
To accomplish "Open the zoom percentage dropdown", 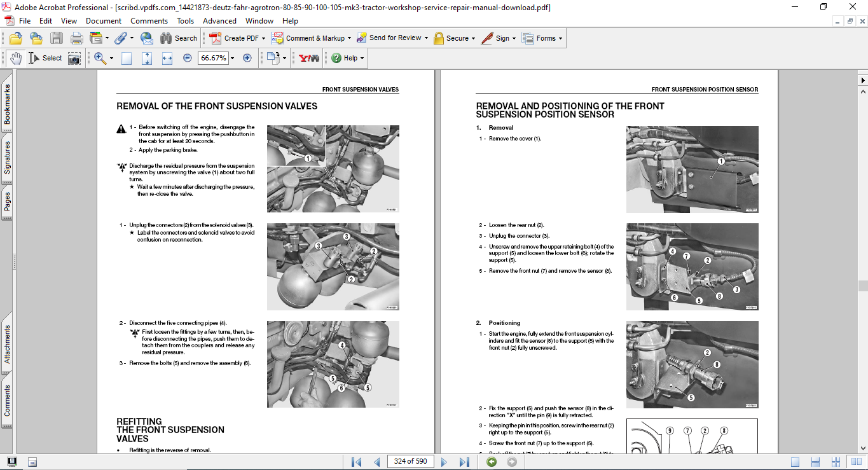I will pos(233,58).
